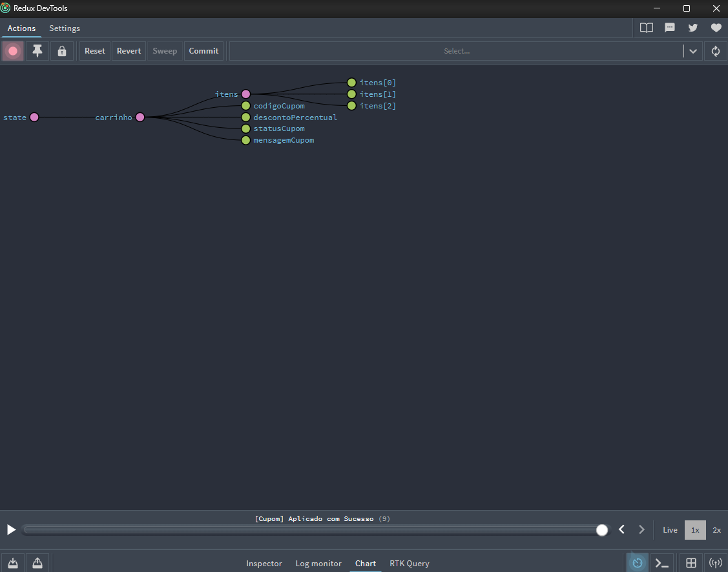Toggle the red recording button
Screen dimensions: 728x572
click(x=13, y=51)
